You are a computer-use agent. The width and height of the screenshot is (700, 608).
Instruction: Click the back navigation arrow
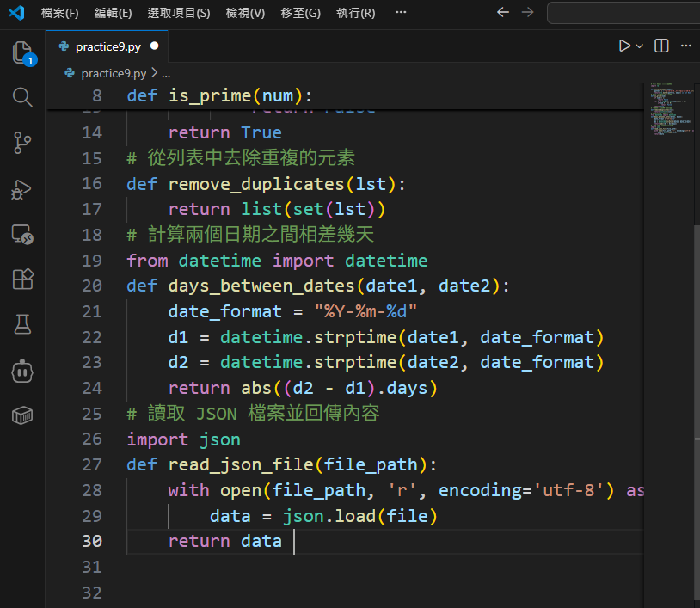pyautogui.click(x=503, y=13)
